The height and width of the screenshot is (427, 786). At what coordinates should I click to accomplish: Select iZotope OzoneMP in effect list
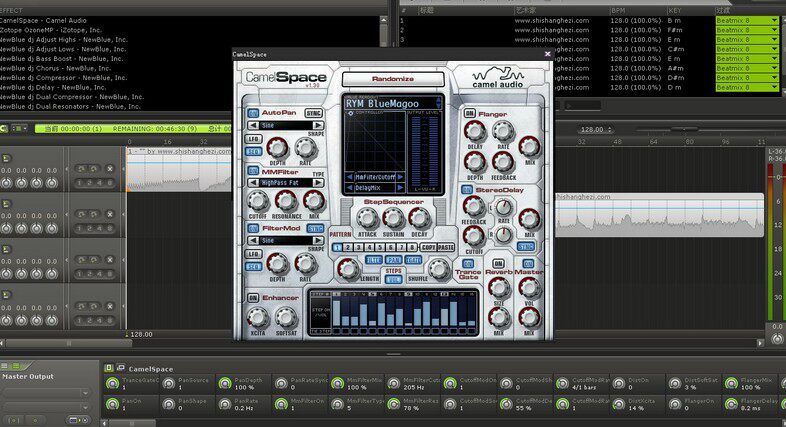(51, 30)
